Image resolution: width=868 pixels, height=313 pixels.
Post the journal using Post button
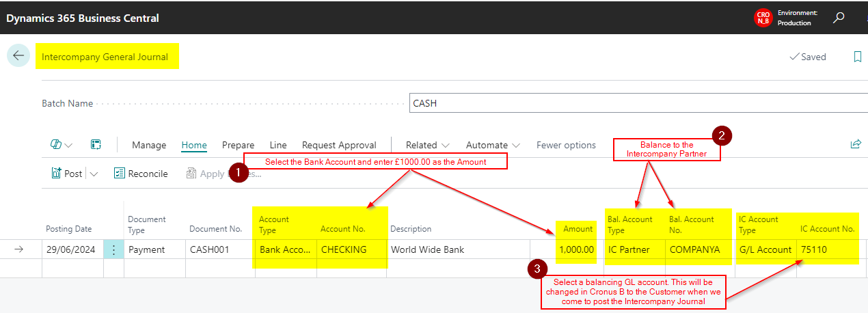click(67, 174)
